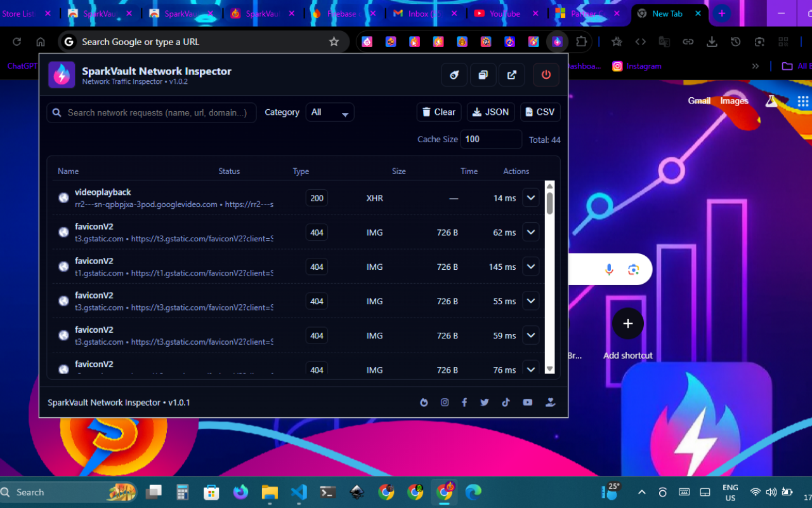Expand the 145 ms faviconV2 request
This screenshot has height=508, width=812.
[531, 267]
